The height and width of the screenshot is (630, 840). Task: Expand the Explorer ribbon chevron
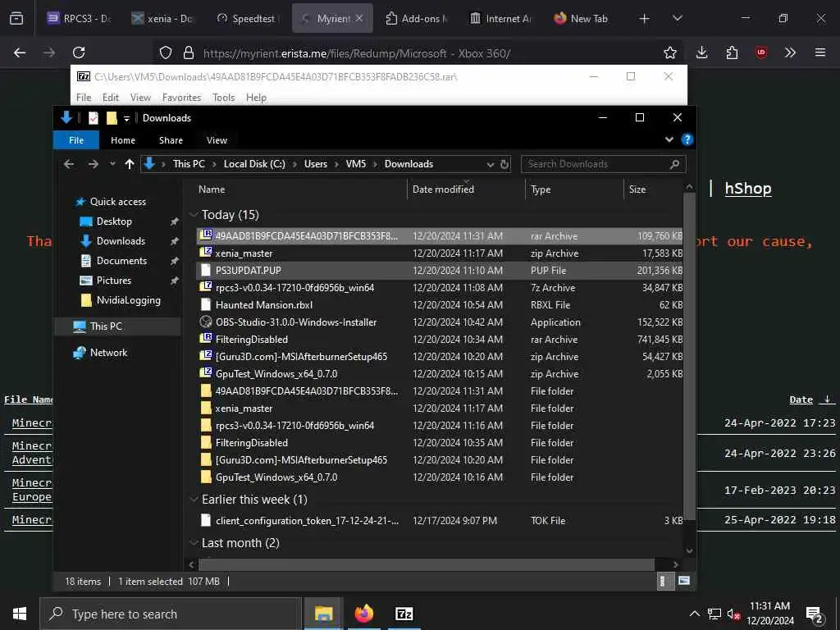click(x=669, y=139)
